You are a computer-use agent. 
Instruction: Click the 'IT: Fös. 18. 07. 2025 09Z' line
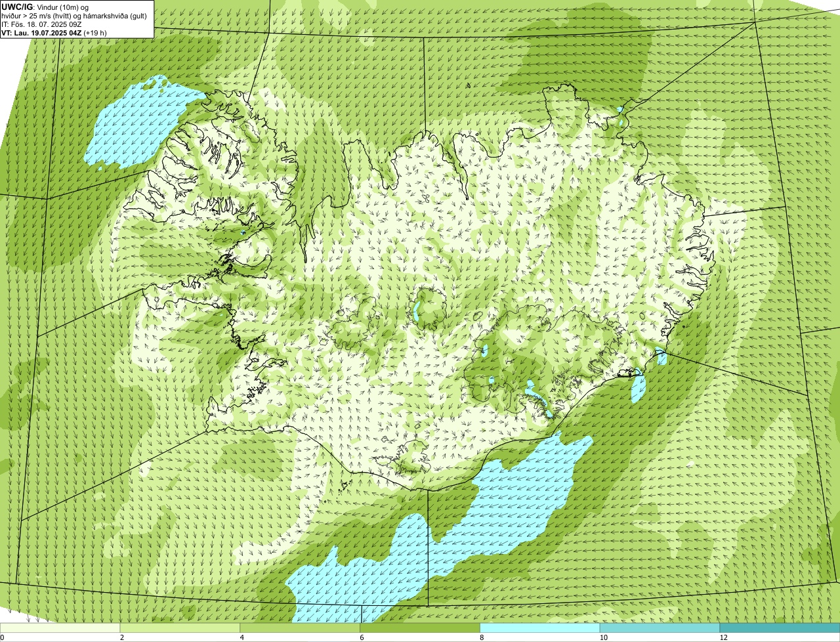coord(41,24)
